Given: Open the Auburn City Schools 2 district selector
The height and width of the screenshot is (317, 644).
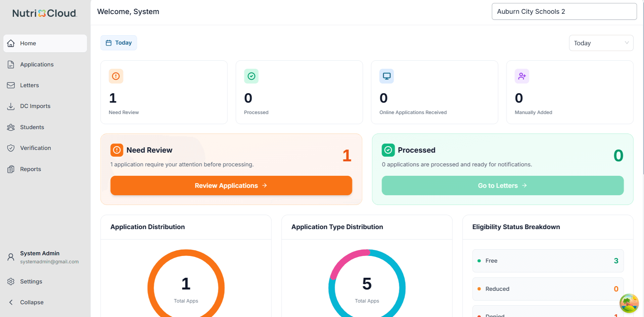Looking at the screenshot, I should click(564, 11).
